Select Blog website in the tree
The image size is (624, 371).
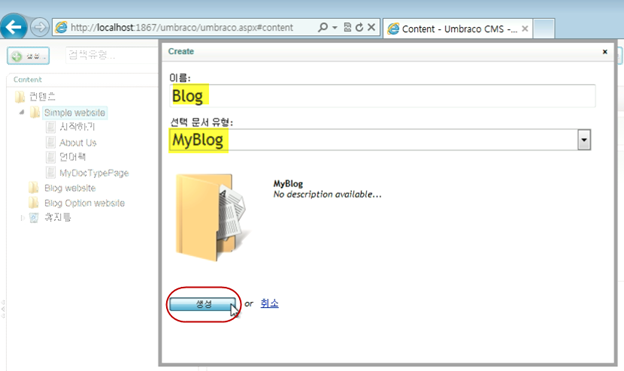tap(70, 188)
